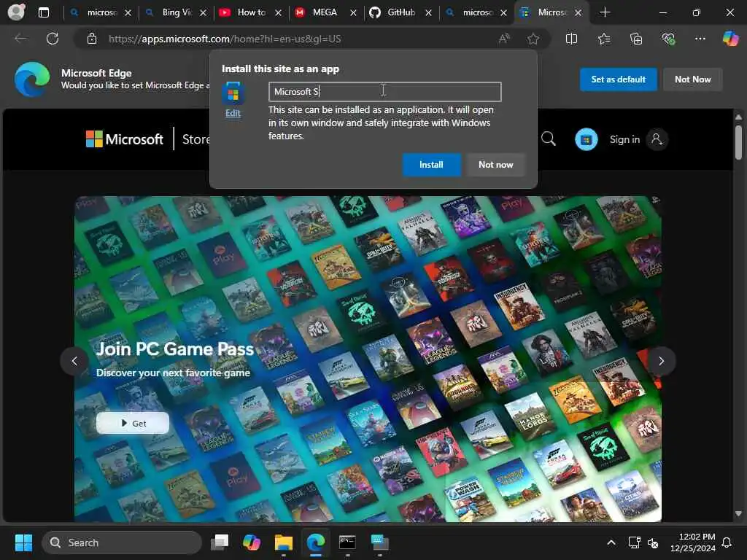Open network display tray icon
Screen dimensions: 747x560
[634, 542]
